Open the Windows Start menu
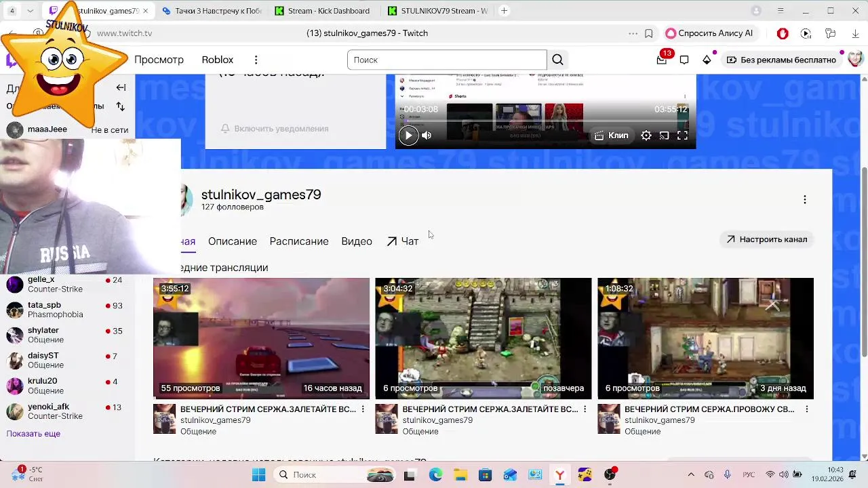 coord(259,475)
